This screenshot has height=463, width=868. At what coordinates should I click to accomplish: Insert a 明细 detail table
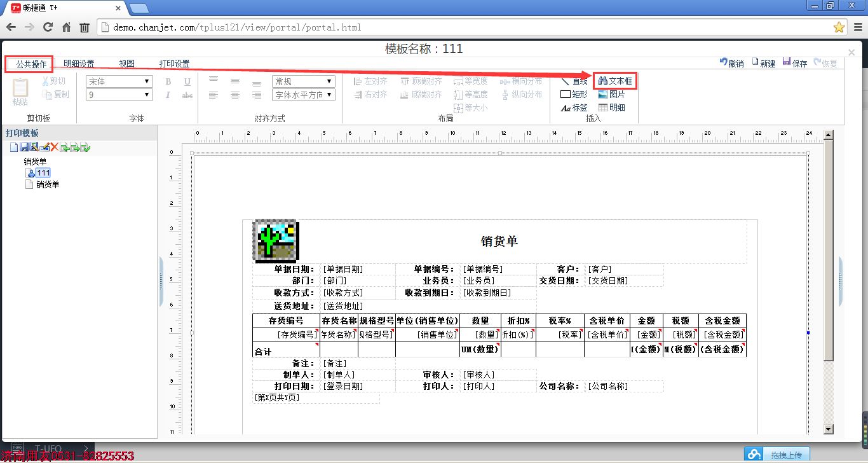point(611,107)
